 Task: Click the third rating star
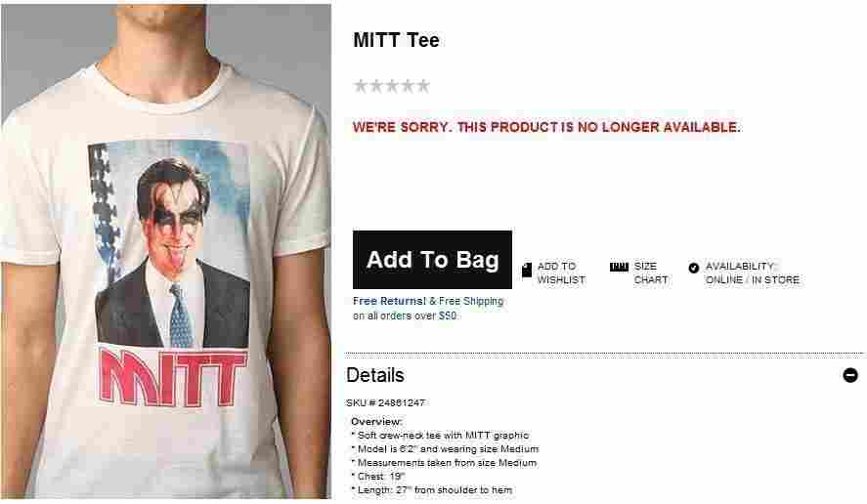(392, 86)
